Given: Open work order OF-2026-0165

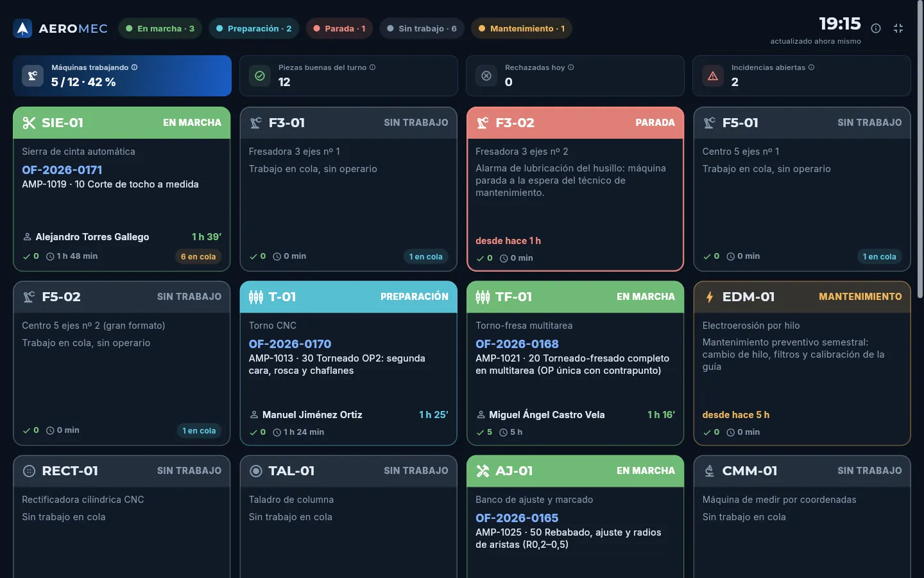Looking at the screenshot, I should pyautogui.click(x=517, y=518).
